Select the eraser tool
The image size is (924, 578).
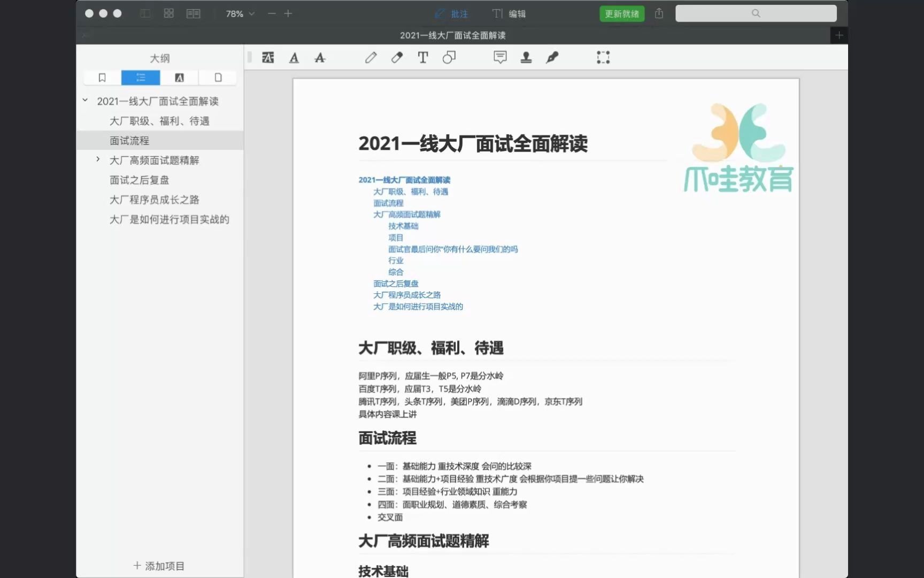point(397,57)
